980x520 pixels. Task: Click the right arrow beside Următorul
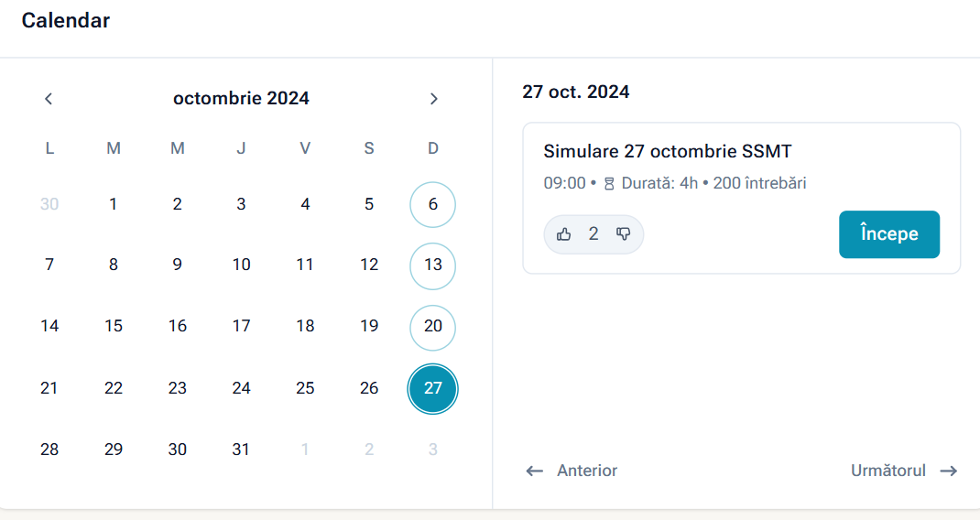pos(949,471)
